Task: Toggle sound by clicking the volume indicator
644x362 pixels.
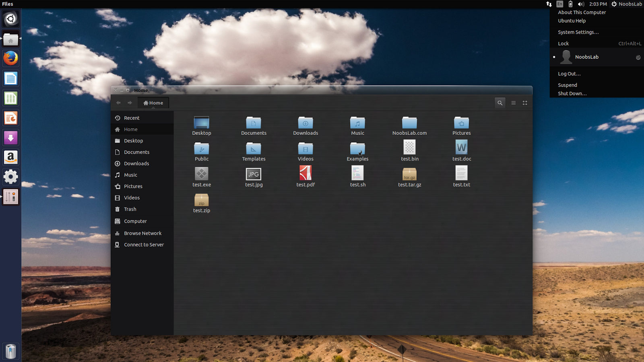Action: [581, 4]
